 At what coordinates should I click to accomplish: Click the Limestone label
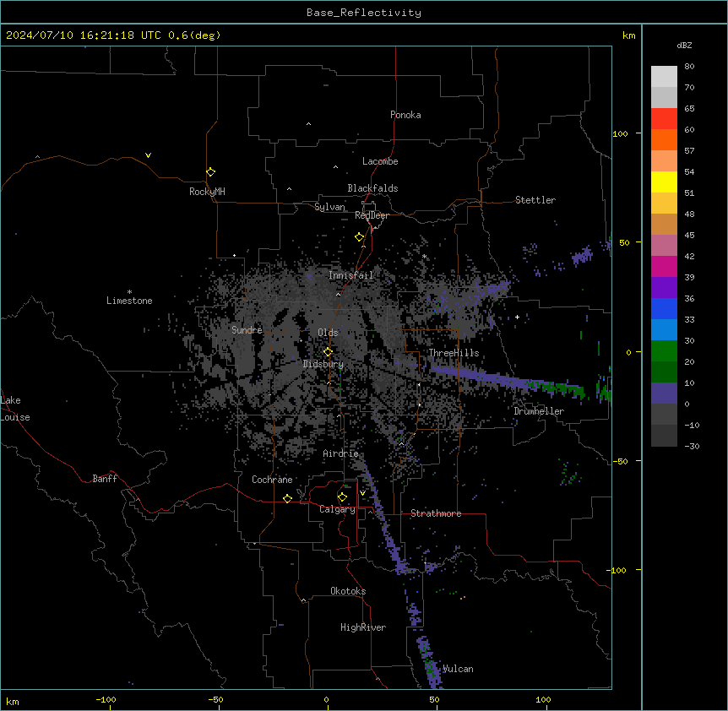pos(129,301)
